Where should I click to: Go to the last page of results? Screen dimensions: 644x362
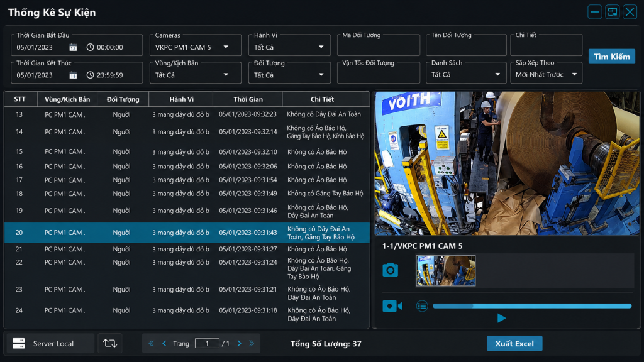[x=252, y=344]
